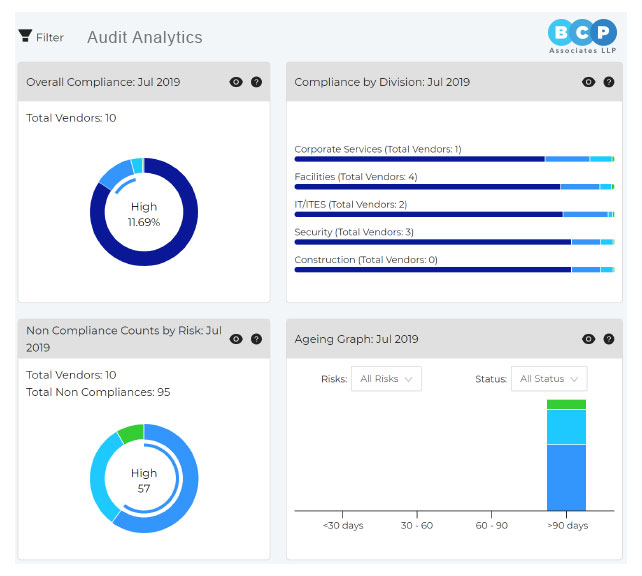
Task: Open the All Status dropdown
Action: [x=549, y=379]
